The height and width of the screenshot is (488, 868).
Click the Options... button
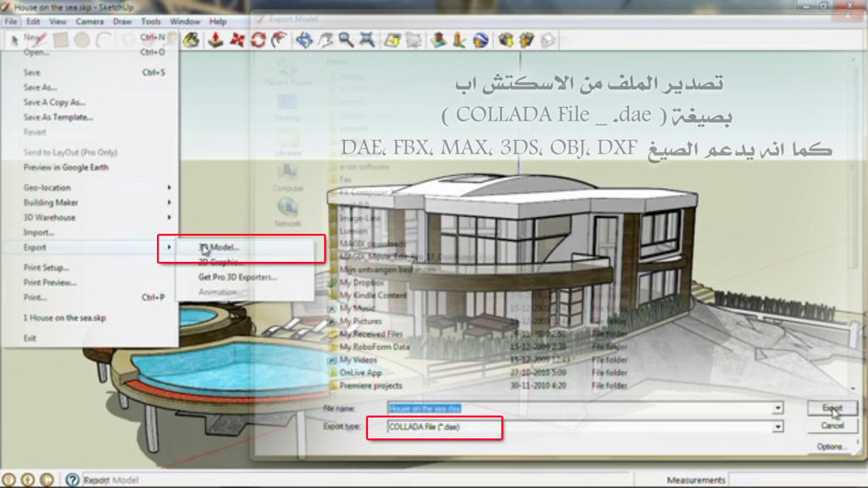832,446
